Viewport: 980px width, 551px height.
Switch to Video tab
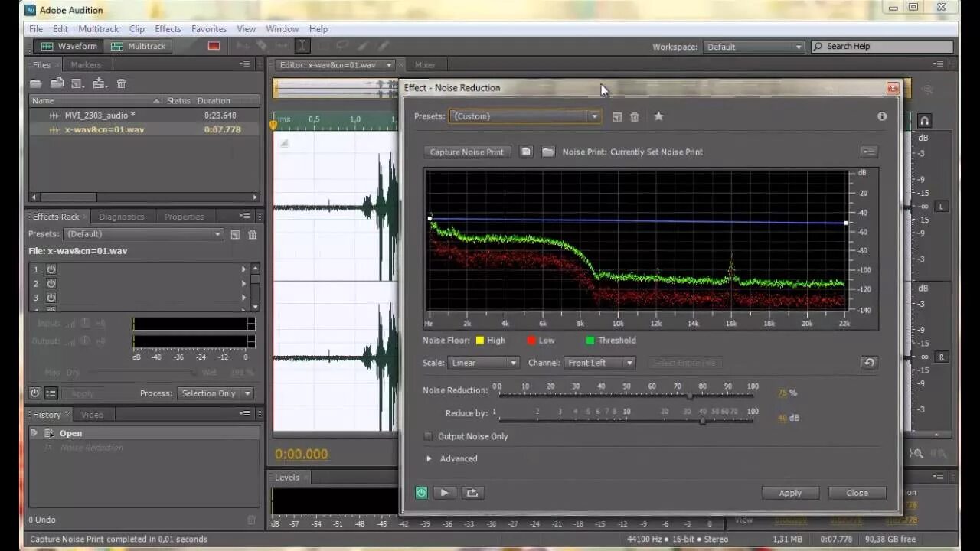92,415
